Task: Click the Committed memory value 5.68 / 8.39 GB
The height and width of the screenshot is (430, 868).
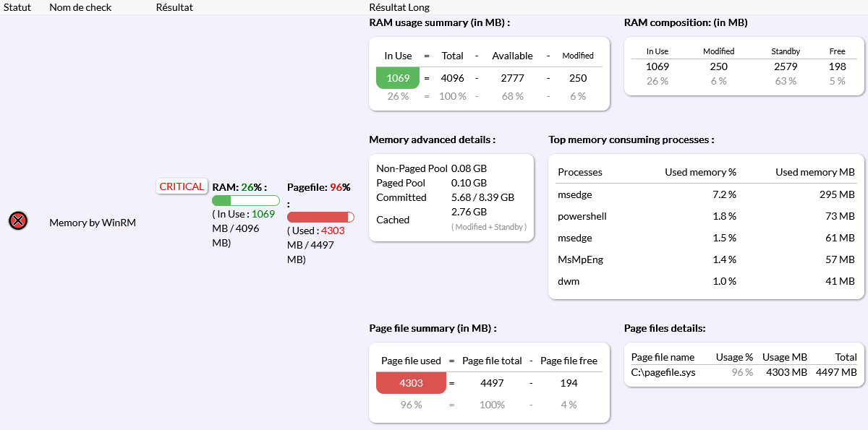Action: 482,197
